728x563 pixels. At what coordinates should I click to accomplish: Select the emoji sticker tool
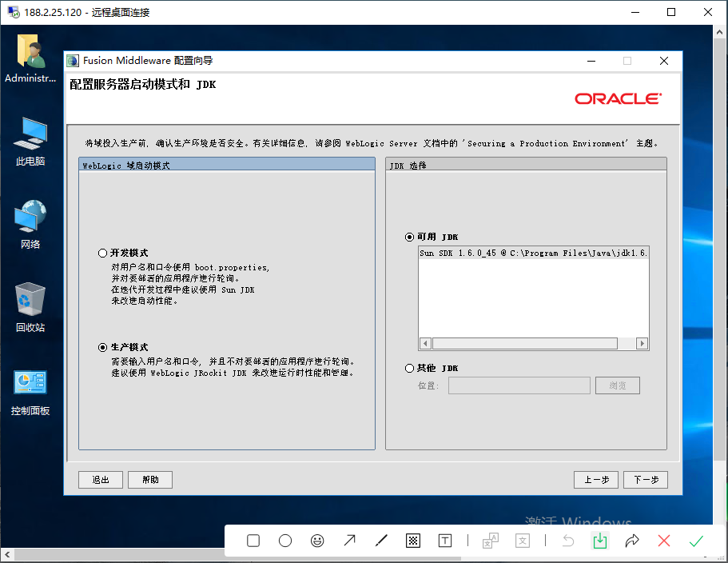[317, 541]
